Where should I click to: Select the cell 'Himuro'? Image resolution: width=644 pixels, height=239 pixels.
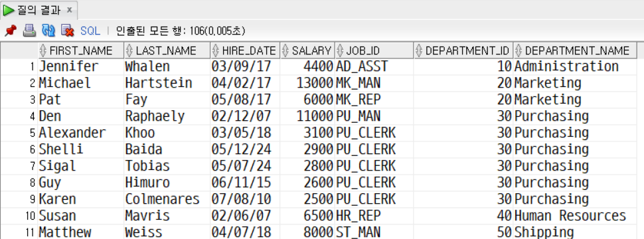pyautogui.click(x=167, y=183)
